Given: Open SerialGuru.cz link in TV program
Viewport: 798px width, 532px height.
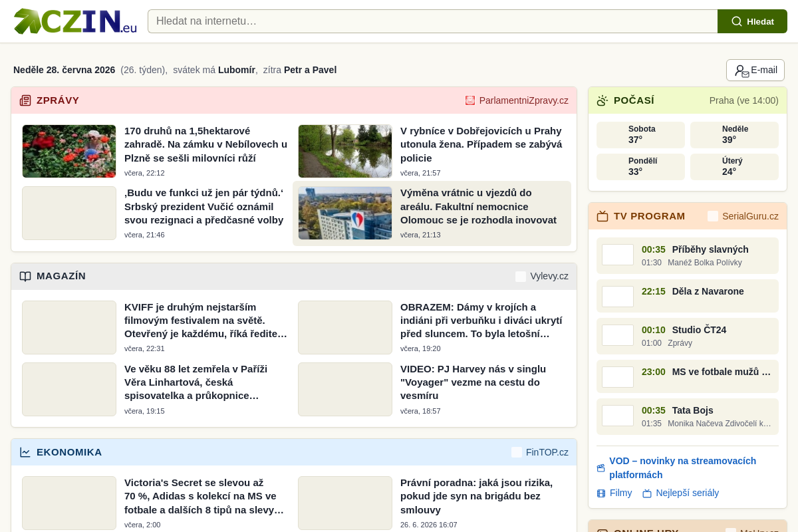Looking at the screenshot, I should pyautogui.click(x=743, y=216).
